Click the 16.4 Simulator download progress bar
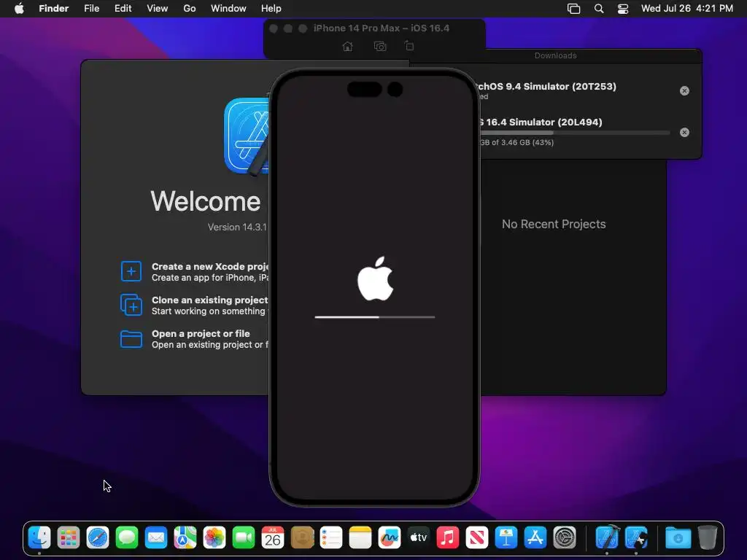 [x=575, y=133]
